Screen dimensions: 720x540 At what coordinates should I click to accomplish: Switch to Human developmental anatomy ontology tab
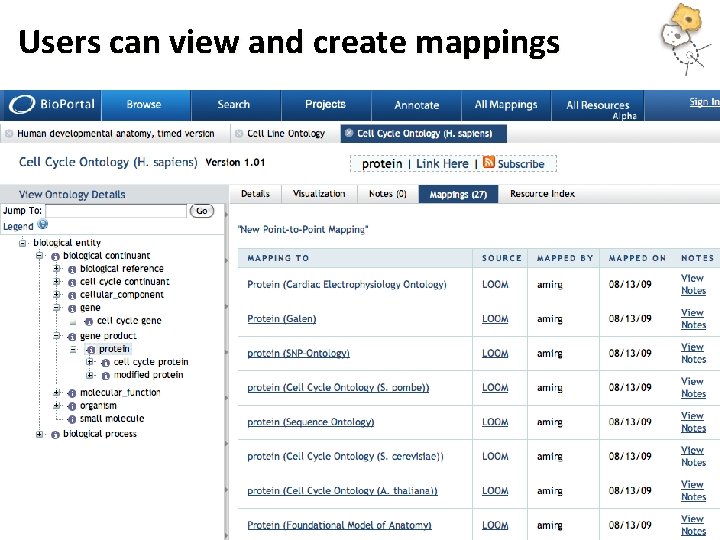[115, 134]
